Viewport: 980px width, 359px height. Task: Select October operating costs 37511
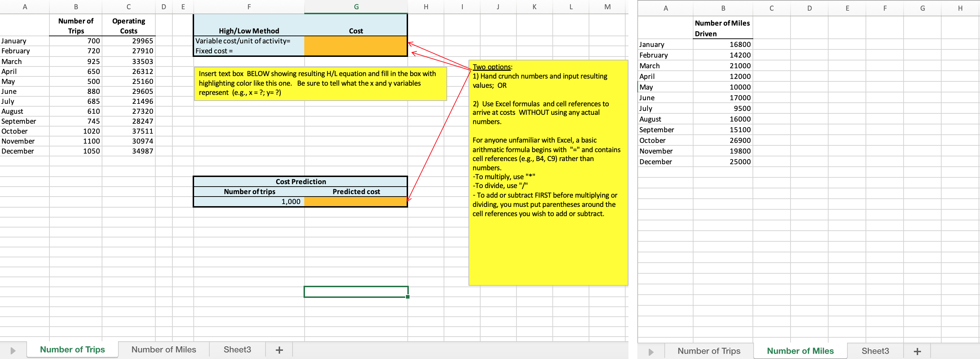(129, 131)
